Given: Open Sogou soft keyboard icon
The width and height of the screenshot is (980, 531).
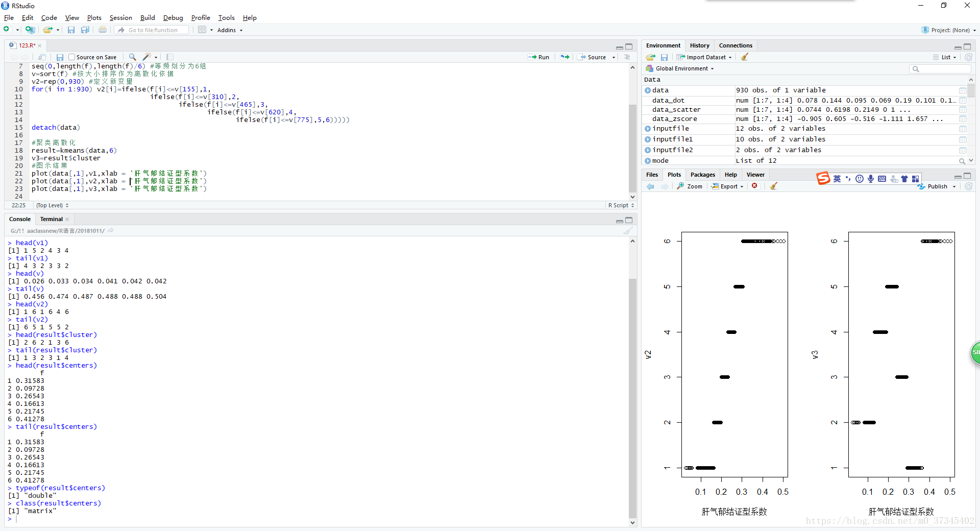Looking at the screenshot, I should 882,179.
